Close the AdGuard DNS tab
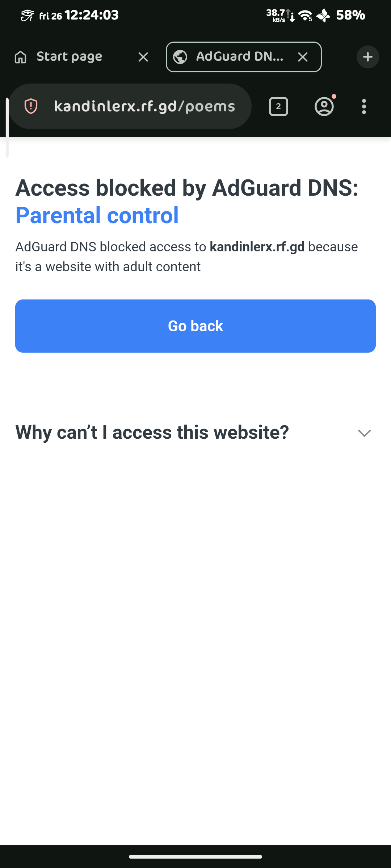This screenshot has width=391, height=868. click(x=303, y=57)
